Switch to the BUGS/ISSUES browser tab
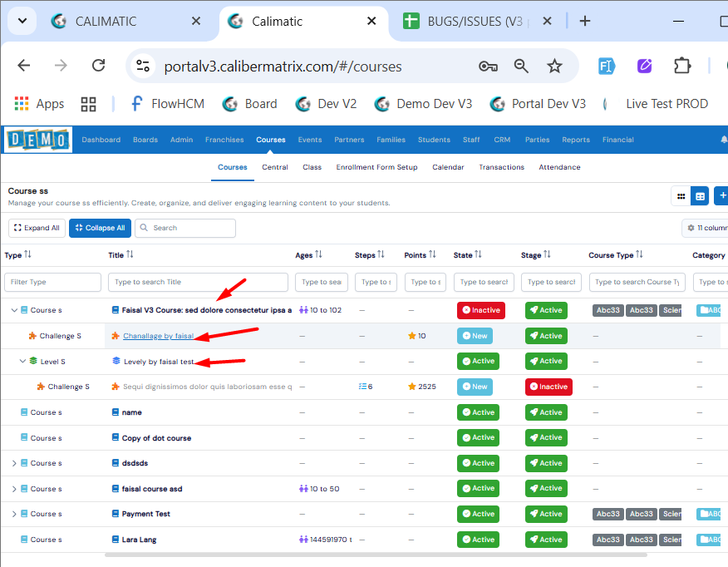The width and height of the screenshot is (728, 567). (x=474, y=22)
